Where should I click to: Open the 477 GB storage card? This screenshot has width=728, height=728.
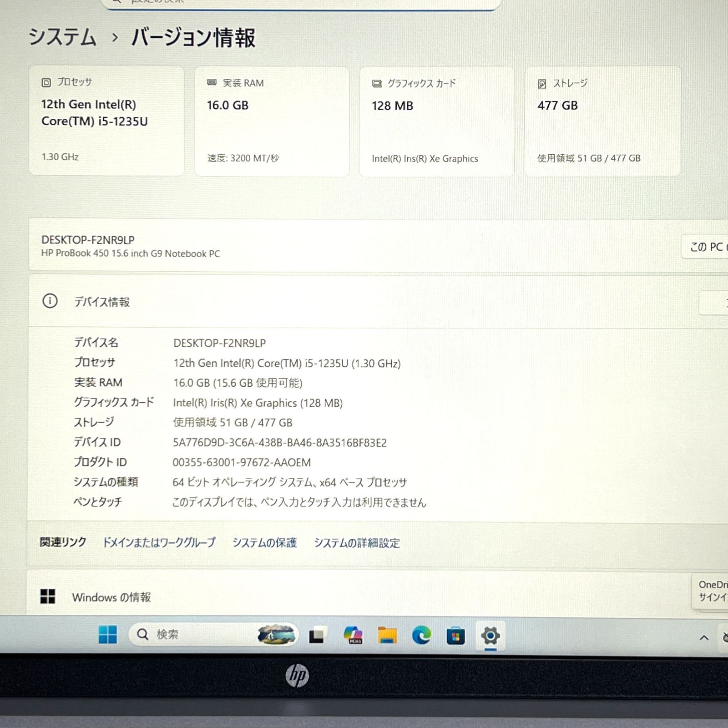pos(602,121)
